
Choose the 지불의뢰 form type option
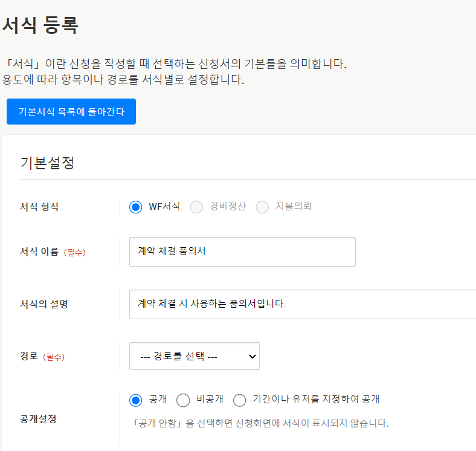[262, 207]
